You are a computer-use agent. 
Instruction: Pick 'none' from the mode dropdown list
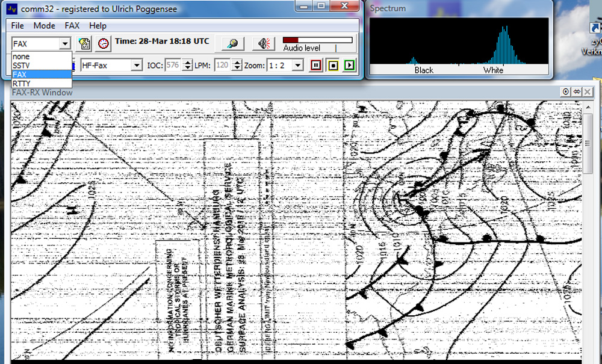point(21,57)
